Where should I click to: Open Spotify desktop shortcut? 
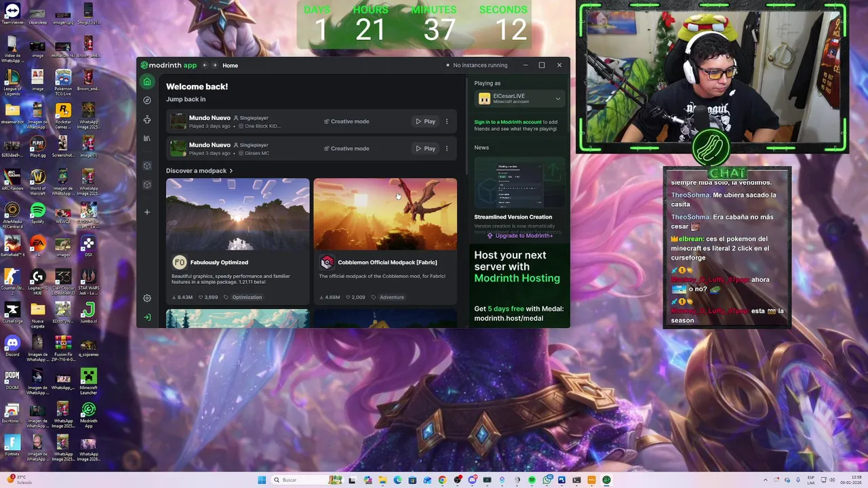coord(37,213)
